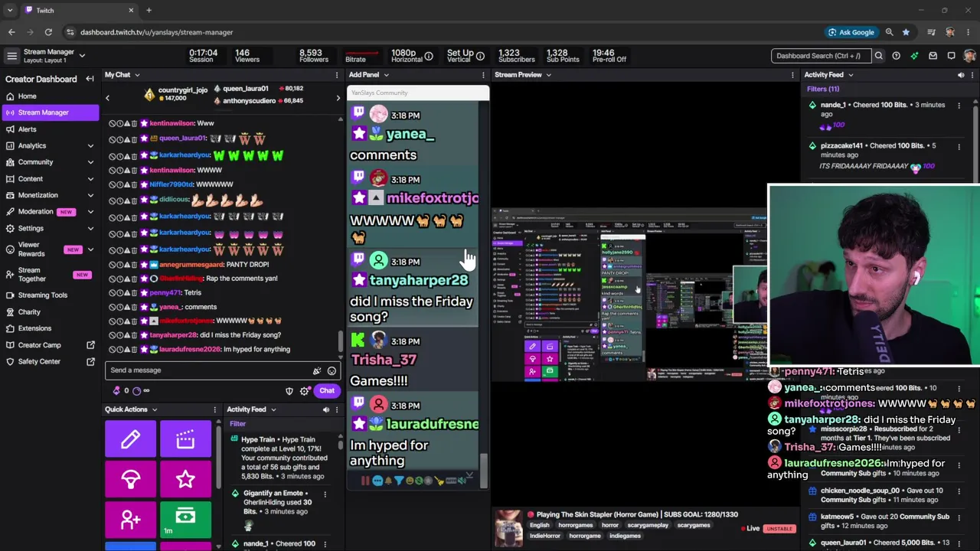The width and height of the screenshot is (980, 551).
Task: Open the notifications inbox icon
Action: [933, 56]
